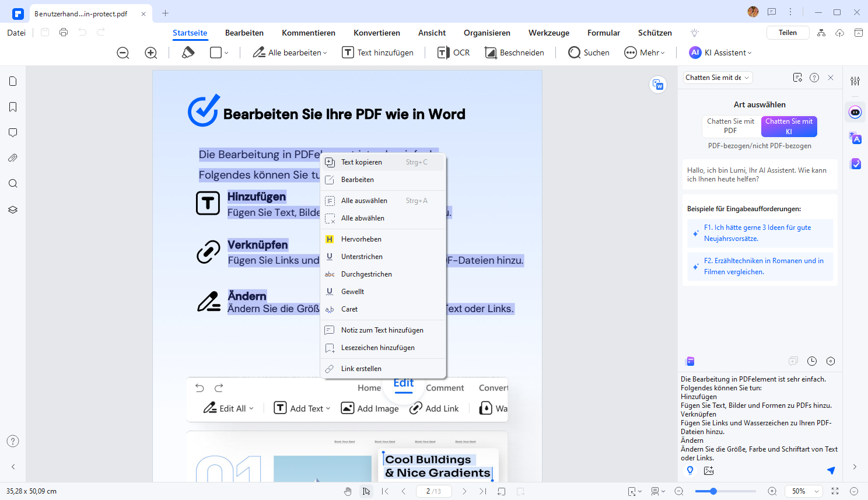Collapse the right sidebar arrow
Viewport: 868px width, 500px height.
point(855,467)
